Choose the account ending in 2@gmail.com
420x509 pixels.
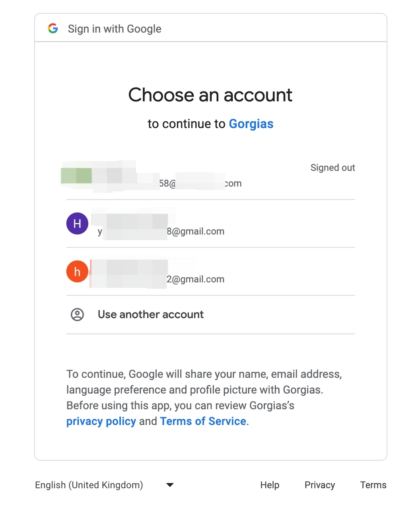coord(195,279)
